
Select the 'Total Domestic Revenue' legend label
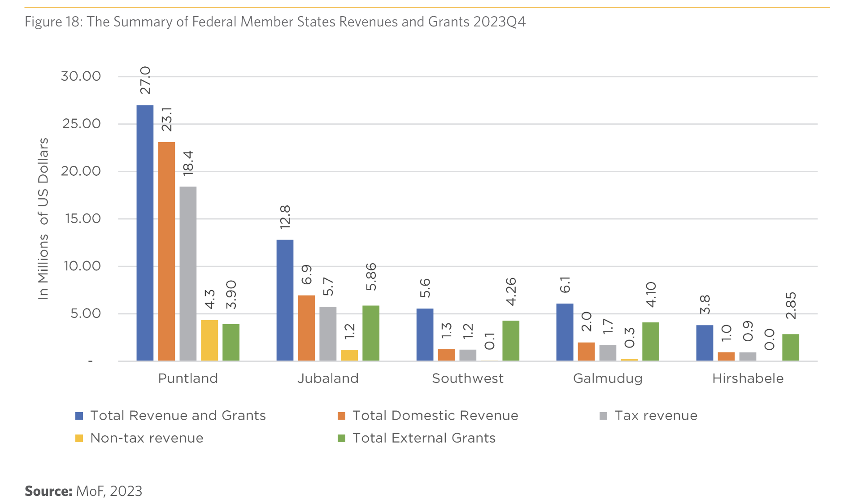coord(435,416)
